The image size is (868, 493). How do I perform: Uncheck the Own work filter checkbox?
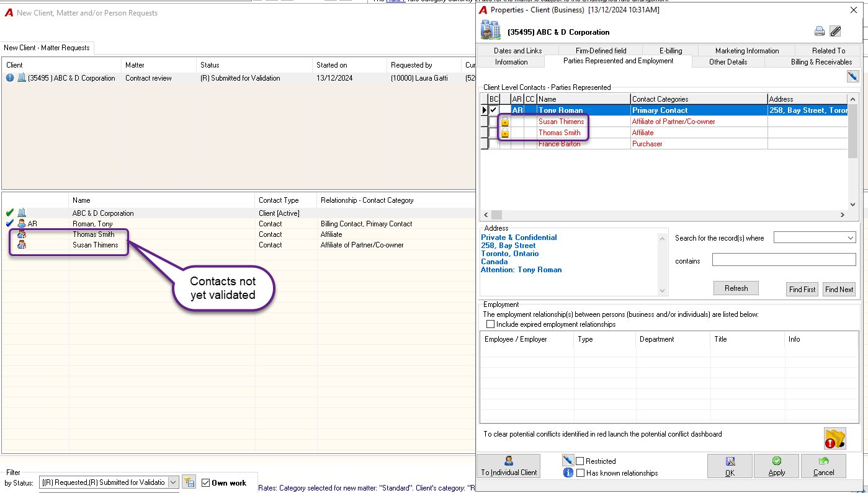click(x=206, y=482)
